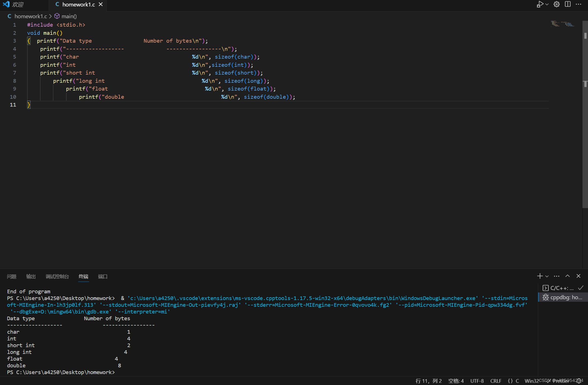This screenshot has height=385, width=588.
Task: Toggle CRLF end-of-line sequence selector
Action: pyautogui.click(x=496, y=381)
